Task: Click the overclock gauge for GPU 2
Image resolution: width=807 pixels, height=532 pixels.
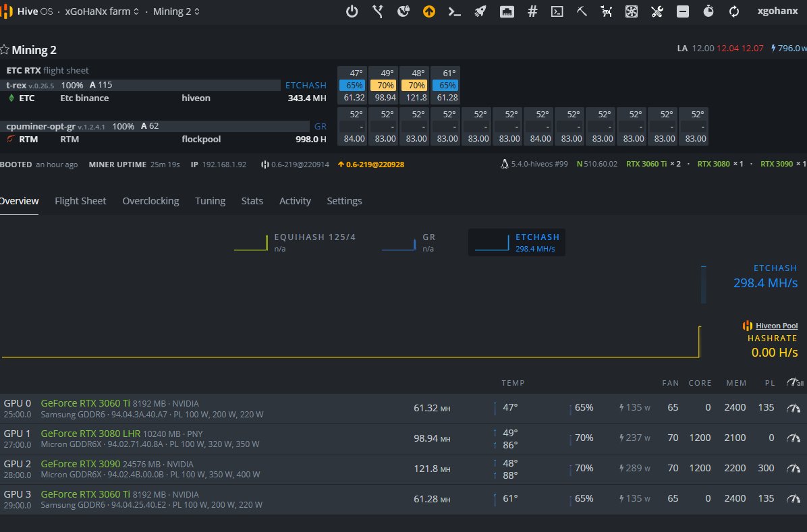Action: pyautogui.click(x=794, y=469)
